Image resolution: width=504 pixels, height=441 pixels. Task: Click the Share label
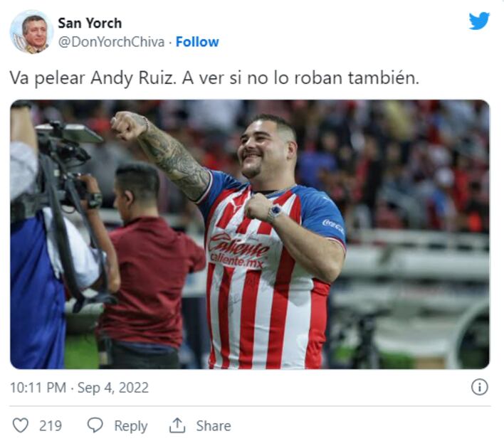(x=214, y=426)
